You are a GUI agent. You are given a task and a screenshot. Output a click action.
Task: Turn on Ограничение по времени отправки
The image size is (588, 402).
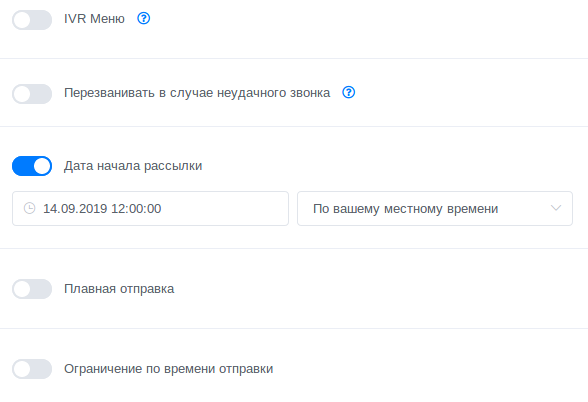(x=32, y=369)
